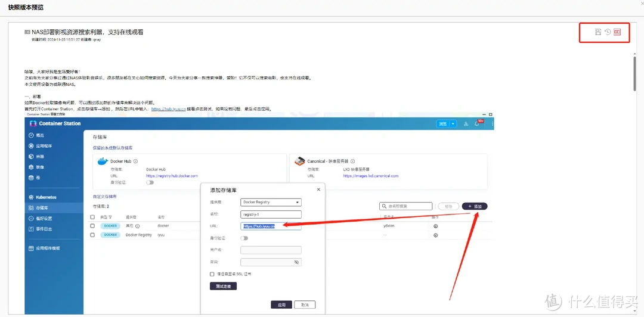Toggle Docker Hub 身份验证 authentication switch
Screen dimensions: 644x317
(x=150, y=182)
